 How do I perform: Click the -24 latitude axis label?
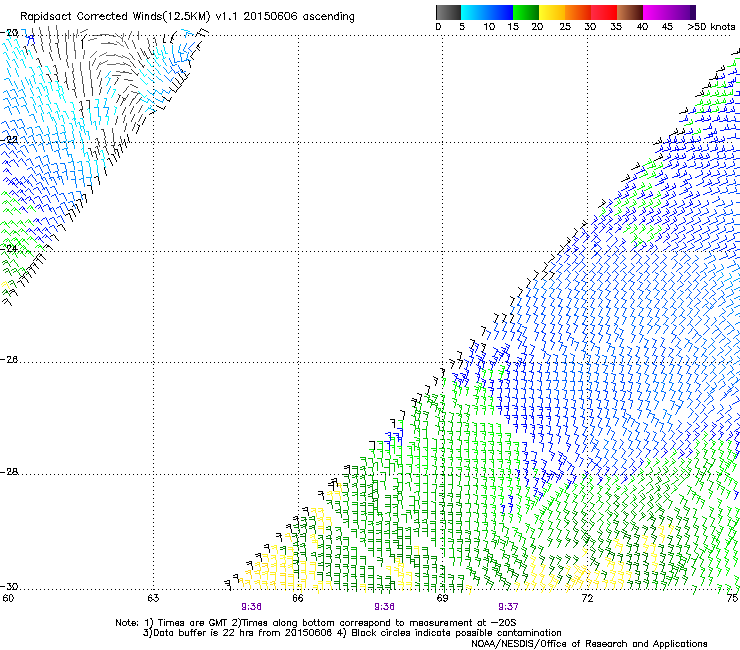[x=9, y=248]
